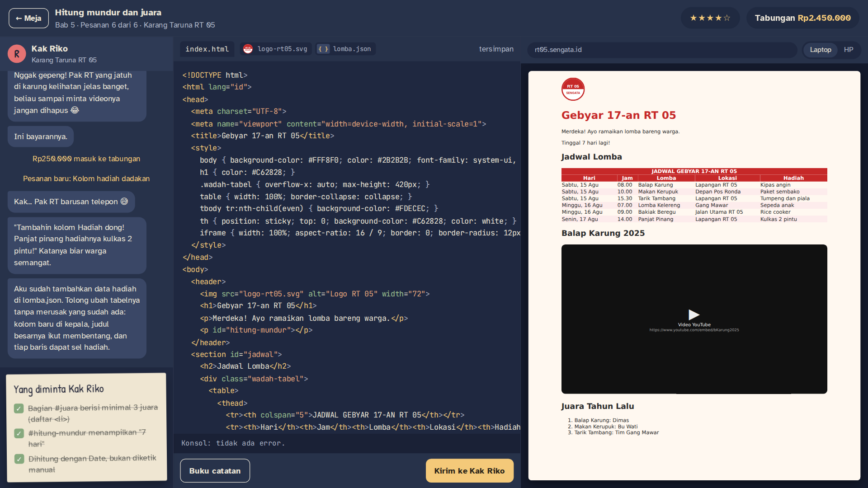The image size is (868, 488).
Task: Click the Hadiah column header in preview
Action: [793, 178]
